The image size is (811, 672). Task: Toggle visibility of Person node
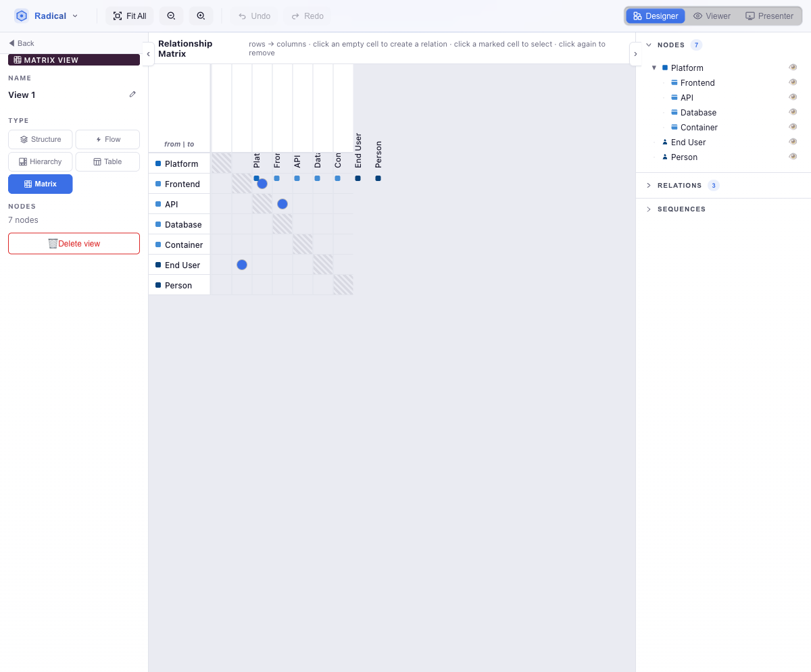(x=793, y=156)
